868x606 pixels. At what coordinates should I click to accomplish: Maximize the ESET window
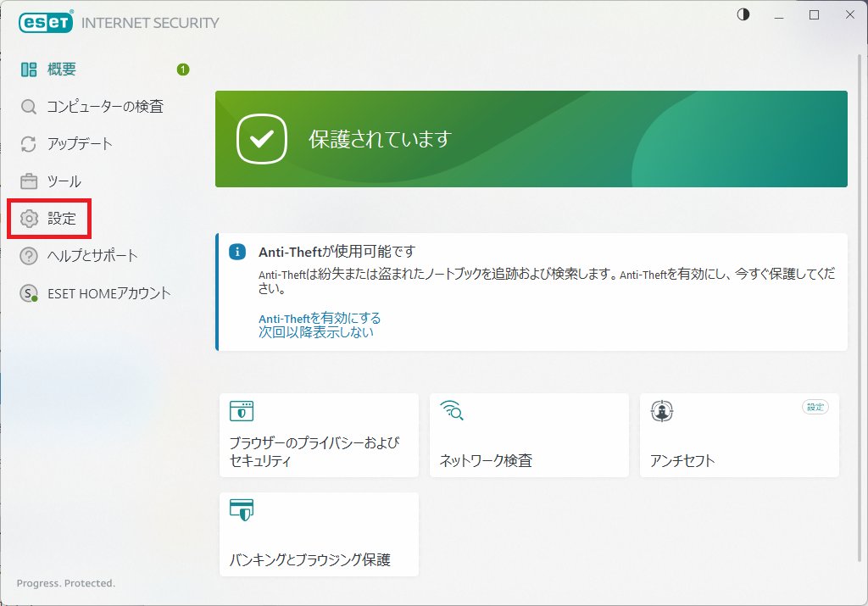point(815,15)
